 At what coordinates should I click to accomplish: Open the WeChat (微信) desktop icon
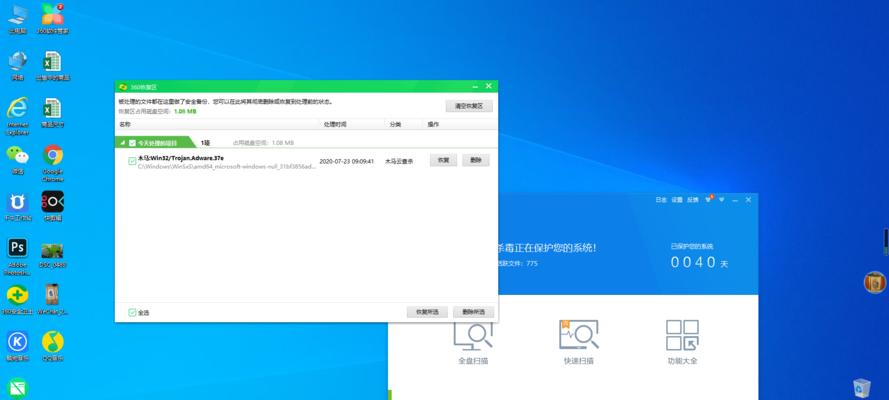(18, 160)
